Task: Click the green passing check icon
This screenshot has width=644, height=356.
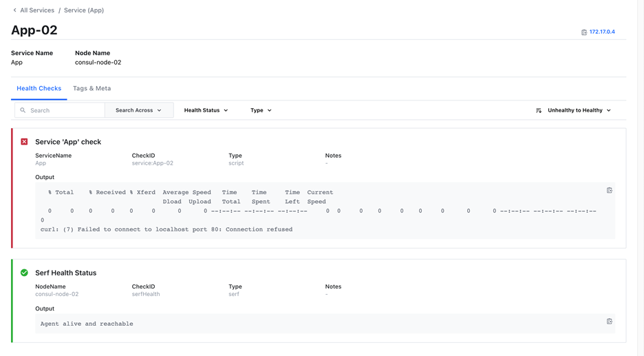Action: pyautogui.click(x=24, y=273)
